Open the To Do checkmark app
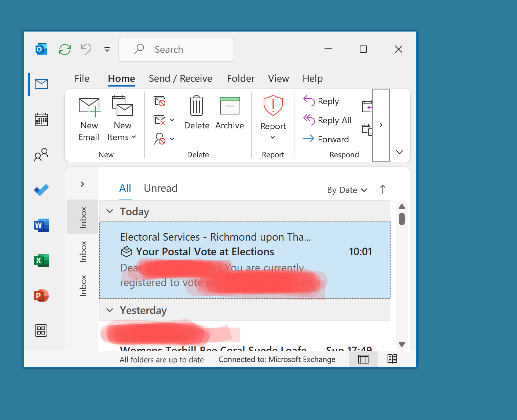The image size is (517, 420). coord(41,190)
